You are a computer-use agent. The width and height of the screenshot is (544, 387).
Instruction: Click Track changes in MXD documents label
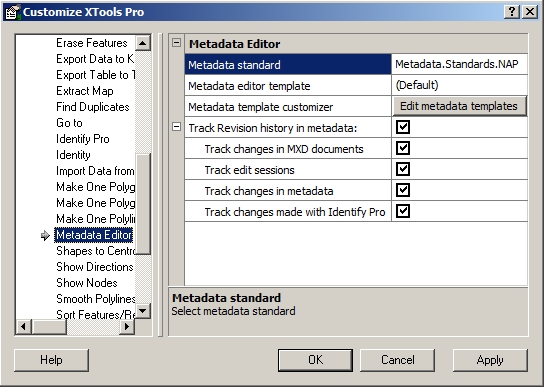click(x=284, y=149)
